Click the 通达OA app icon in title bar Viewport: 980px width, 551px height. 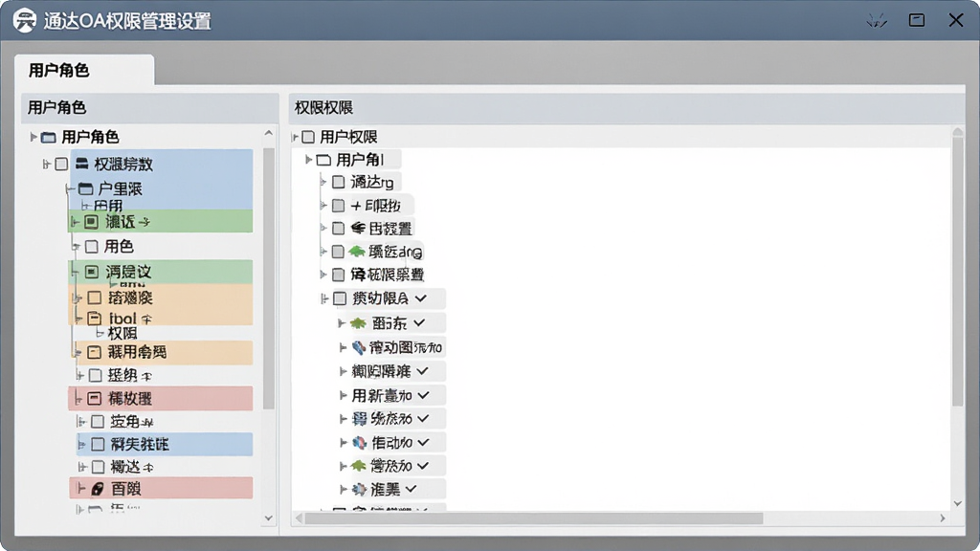pos(24,21)
